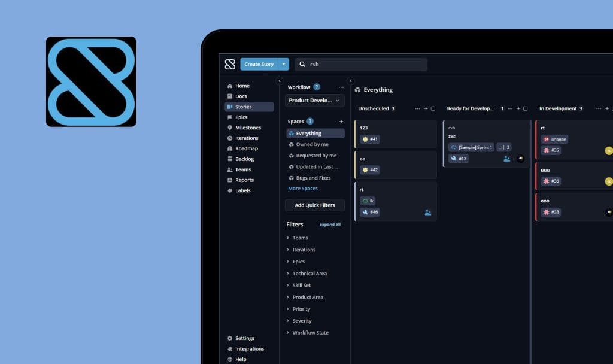Tick the Unscheduled column select checkbox
This screenshot has width=613, height=364.
(x=433, y=108)
